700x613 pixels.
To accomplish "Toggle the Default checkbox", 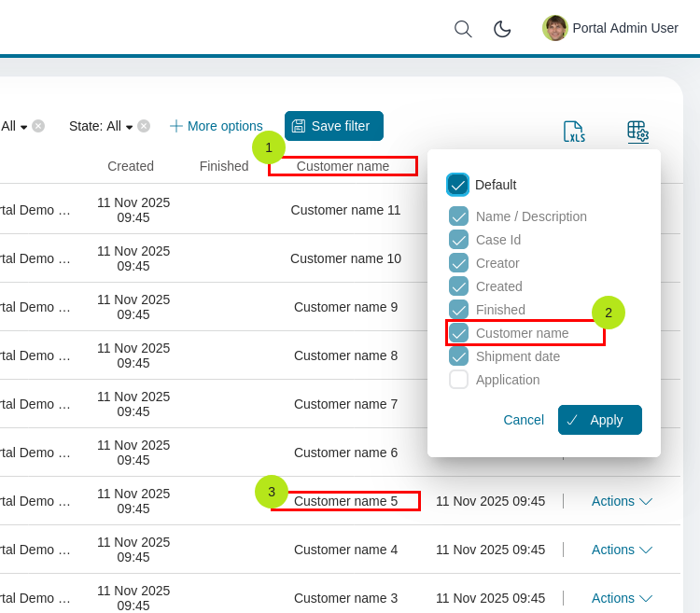I will click(457, 184).
